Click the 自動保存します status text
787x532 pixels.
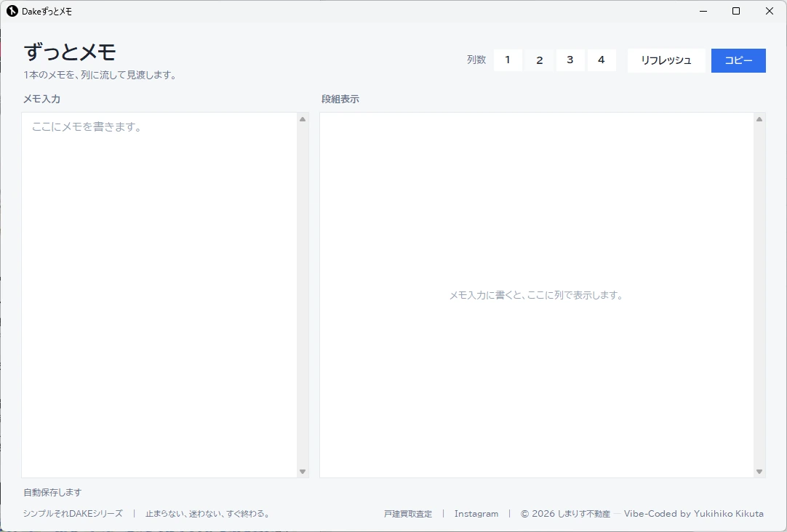pyautogui.click(x=52, y=492)
